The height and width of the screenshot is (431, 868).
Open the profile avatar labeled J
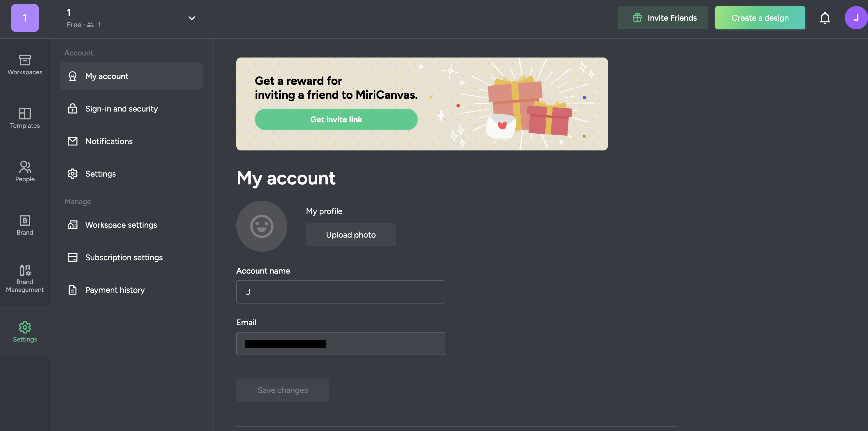click(x=856, y=18)
